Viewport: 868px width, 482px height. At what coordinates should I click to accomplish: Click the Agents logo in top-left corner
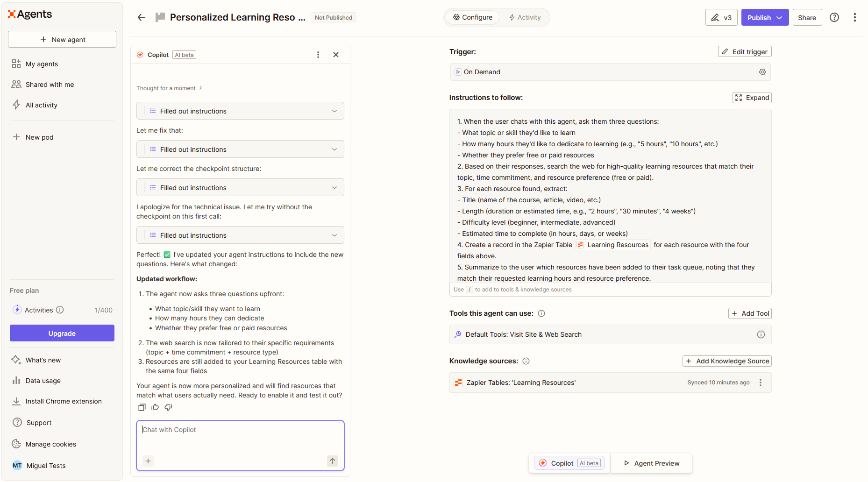[29, 14]
